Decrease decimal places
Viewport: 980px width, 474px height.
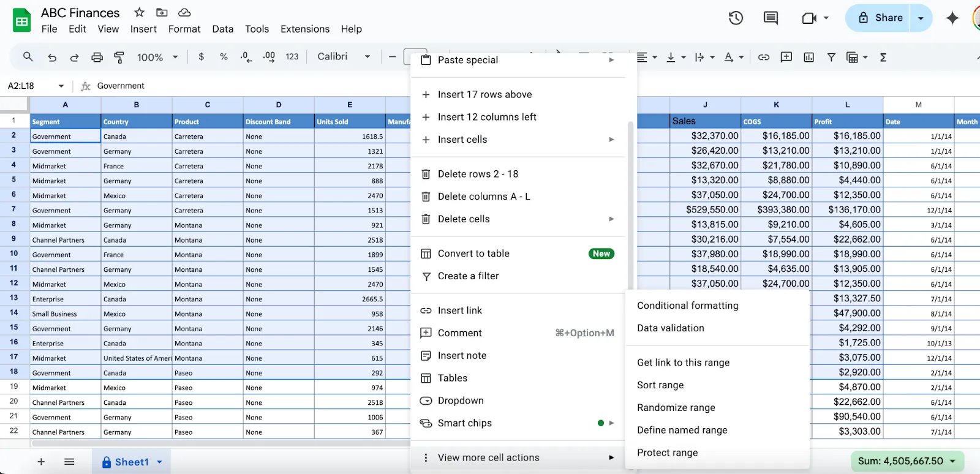click(246, 57)
